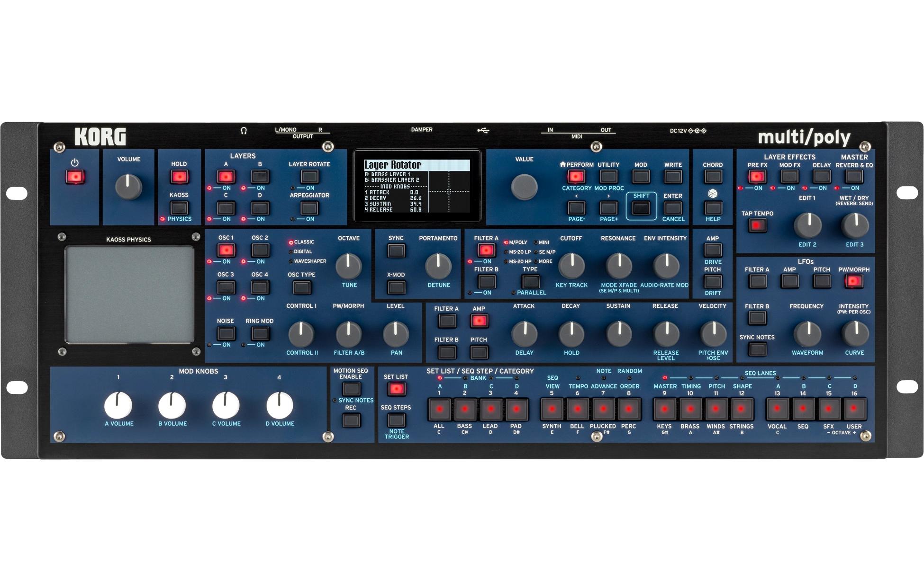Click the BASS category pad 2
924x581 pixels.
coord(465,409)
